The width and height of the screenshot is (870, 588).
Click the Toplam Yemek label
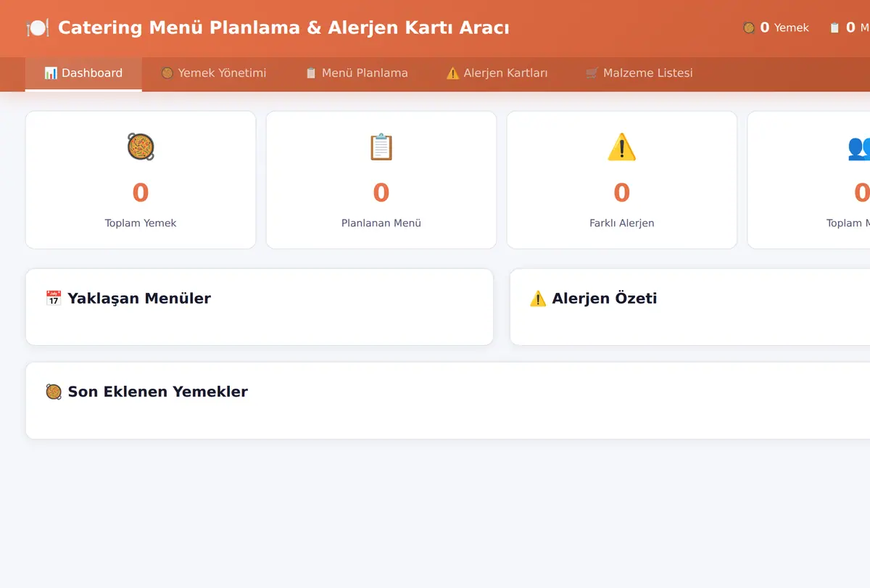pos(141,223)
